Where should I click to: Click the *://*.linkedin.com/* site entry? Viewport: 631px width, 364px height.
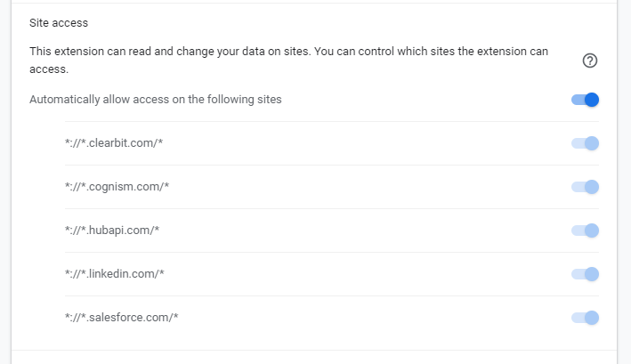click(x=115, y=274)
